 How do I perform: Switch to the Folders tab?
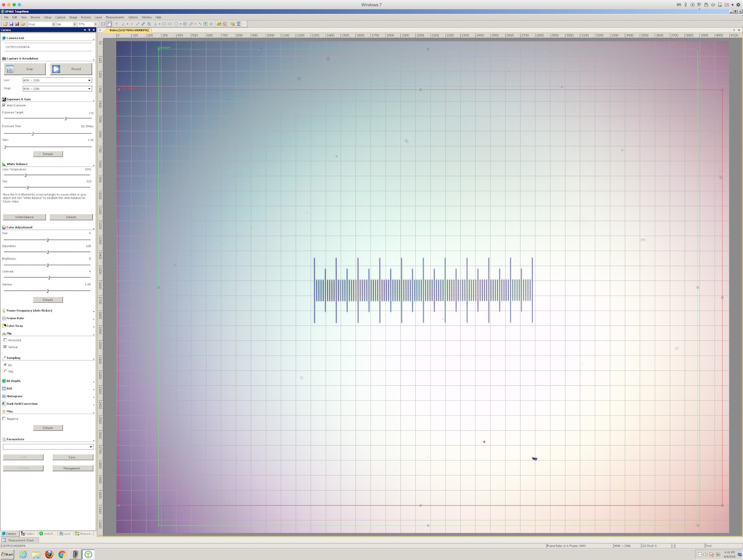coord(28,534)
